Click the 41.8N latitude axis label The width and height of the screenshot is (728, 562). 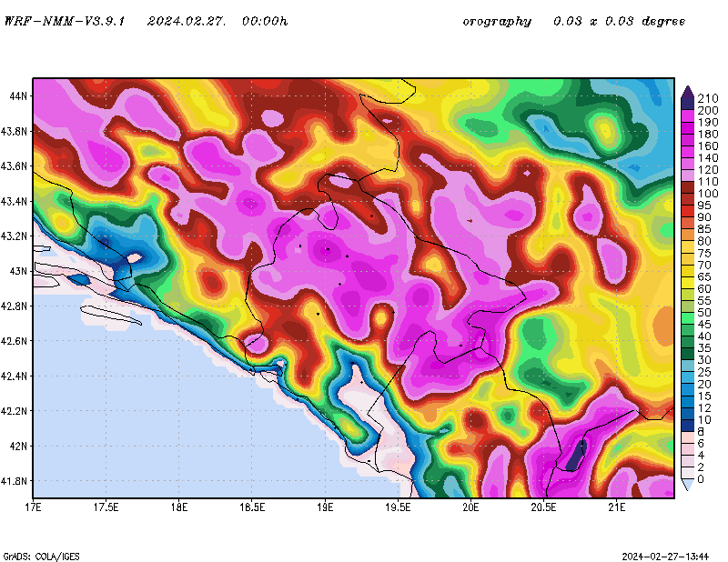coord(15,481)
